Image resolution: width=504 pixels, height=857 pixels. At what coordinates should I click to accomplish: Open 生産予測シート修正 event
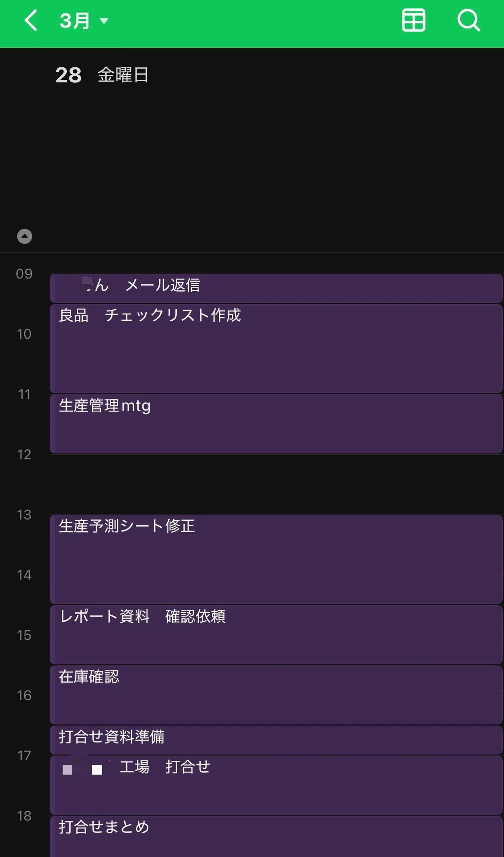pyautogui.click(x=276, y=559)
